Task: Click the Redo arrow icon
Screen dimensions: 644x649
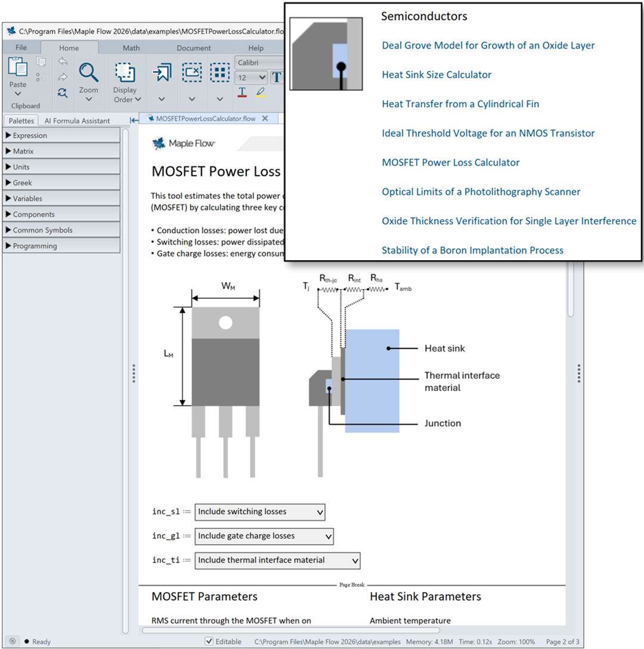Action: click(63, 77)
